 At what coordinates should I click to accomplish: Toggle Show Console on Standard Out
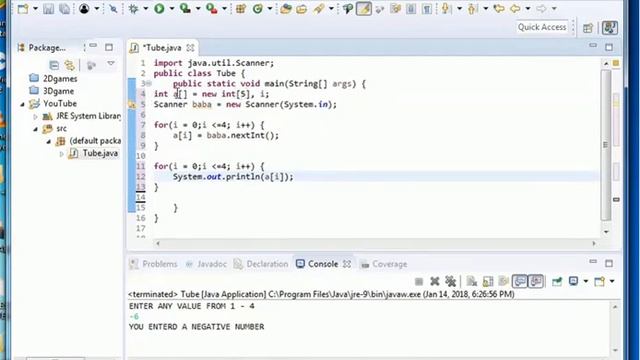[x=520, y=281]
